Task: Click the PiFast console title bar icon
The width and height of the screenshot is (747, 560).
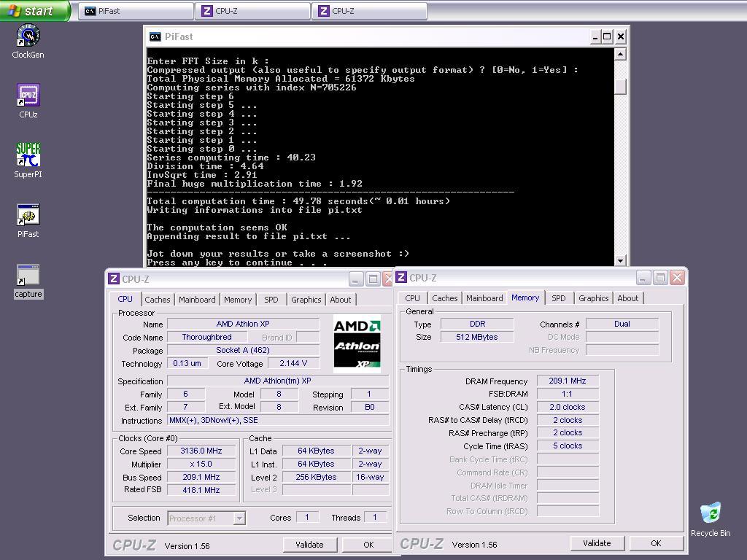Action: pyautogui.click(x=155, y=36)
